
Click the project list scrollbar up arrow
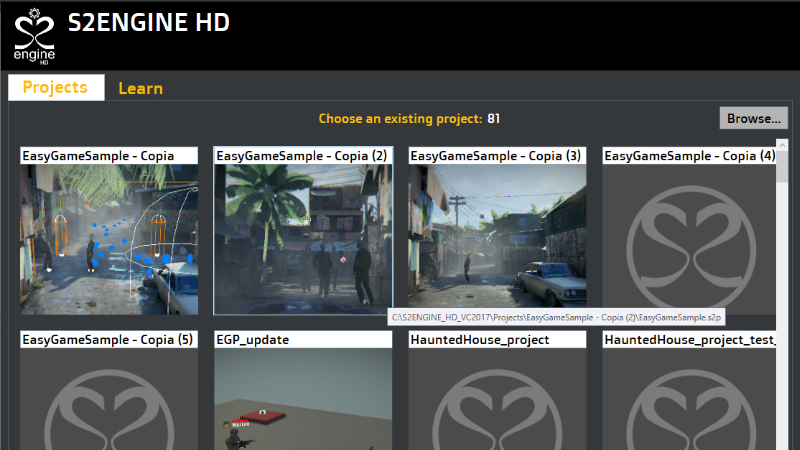coord(782,145)
